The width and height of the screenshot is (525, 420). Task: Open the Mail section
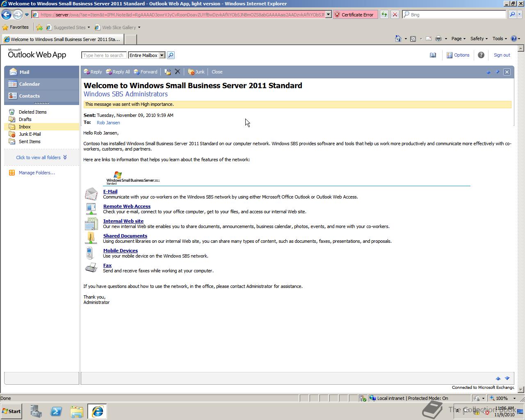[41, 72]
